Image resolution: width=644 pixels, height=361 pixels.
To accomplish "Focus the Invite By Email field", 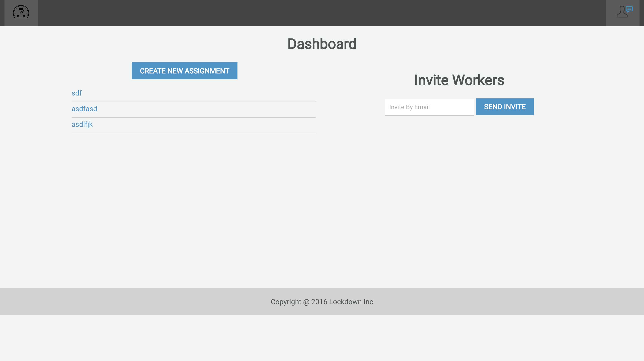I will (x=429, y=107).
